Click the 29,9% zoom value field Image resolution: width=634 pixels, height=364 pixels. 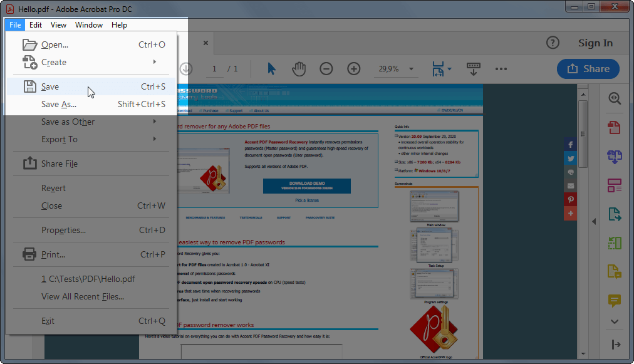(x=388, y=69)
